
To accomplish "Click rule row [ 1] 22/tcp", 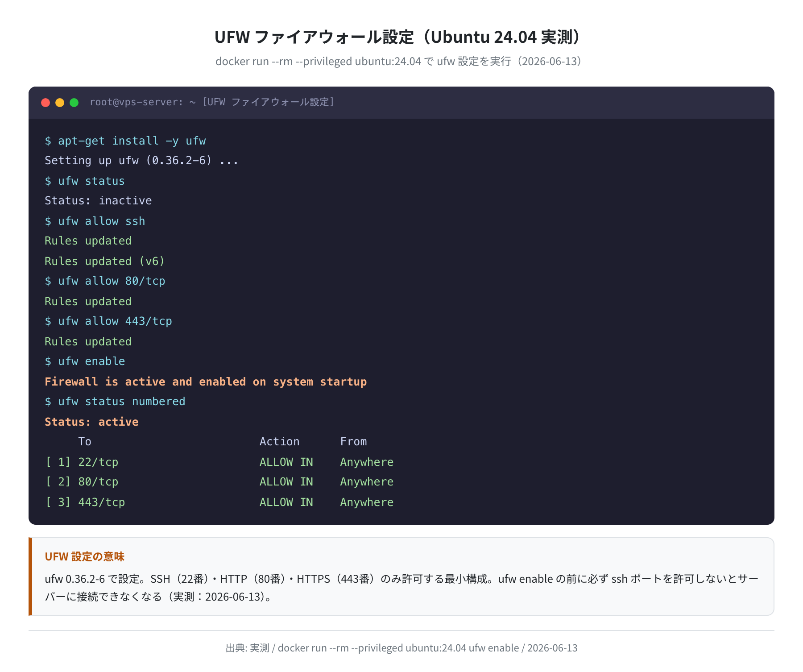I will [219, 462].
